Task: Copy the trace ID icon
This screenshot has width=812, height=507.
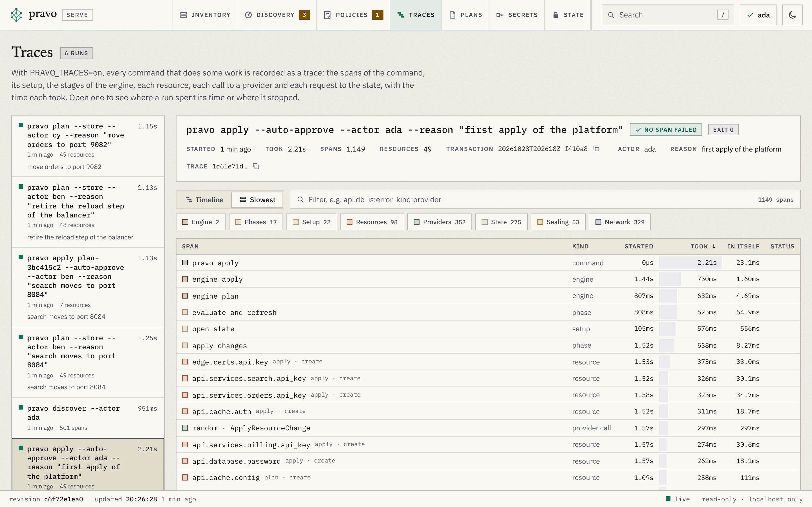Action: coord(256,166)
